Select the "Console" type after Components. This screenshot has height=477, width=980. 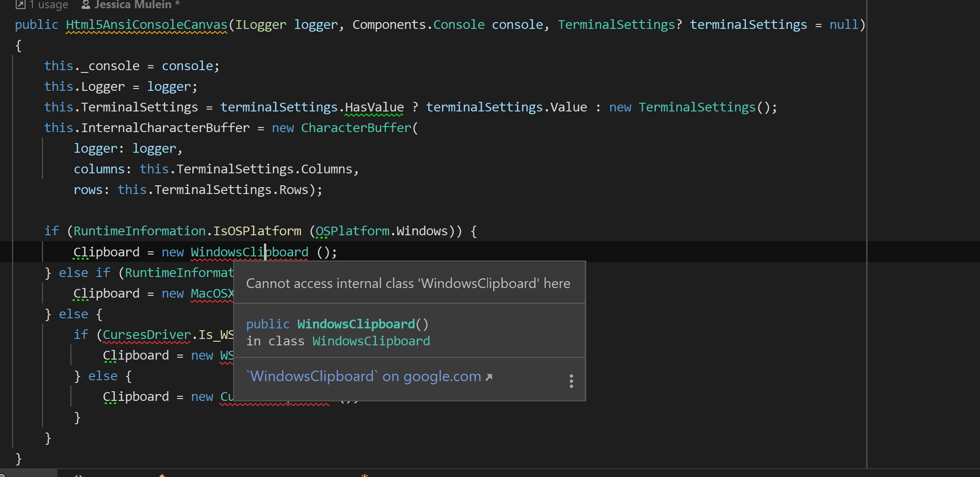tap(459, 25)
